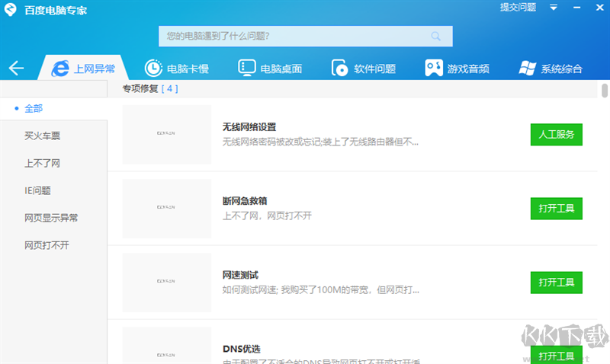The width and height of the screenshot is (610, 364).
Task: Click the back arrow icon
Action: click(16, 69)
